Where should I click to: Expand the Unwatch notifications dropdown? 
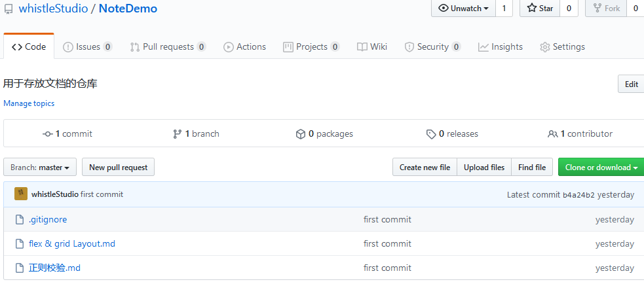(x=463, y=9)
